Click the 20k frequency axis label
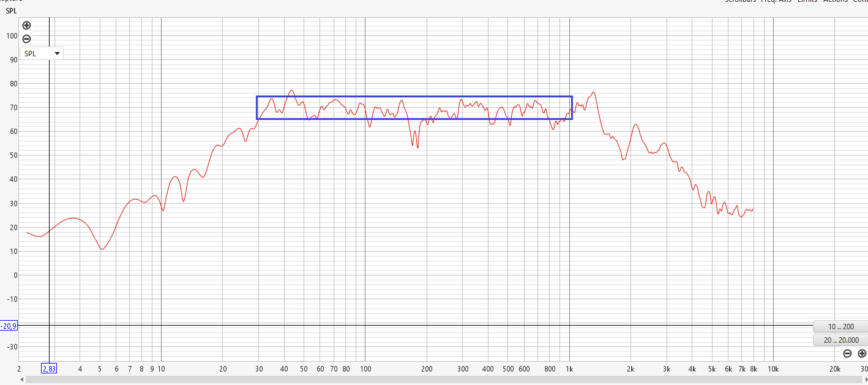Screen dimensions: 868x385 (834, 368)
